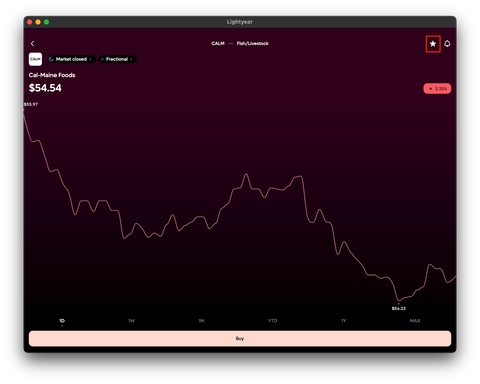Viewport: 480px width, 384px height.
Task: Click the CALM ticker in the header
Action: point(218,43)
